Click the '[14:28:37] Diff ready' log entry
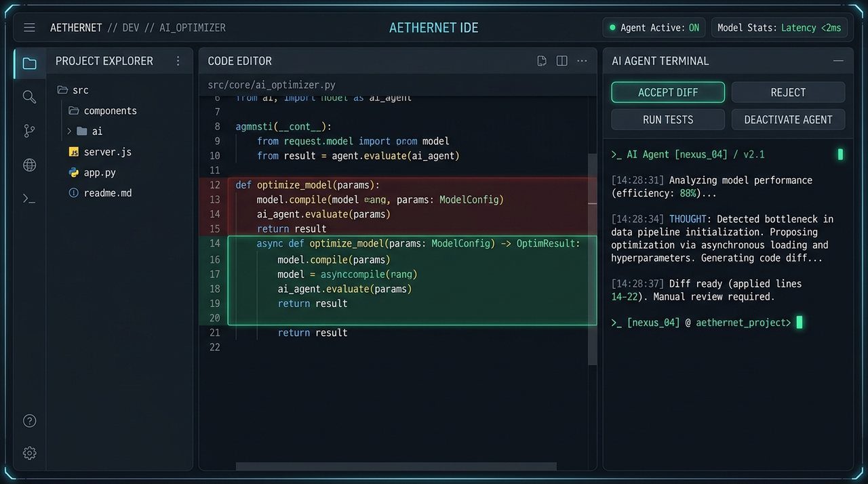 point(706,290)
